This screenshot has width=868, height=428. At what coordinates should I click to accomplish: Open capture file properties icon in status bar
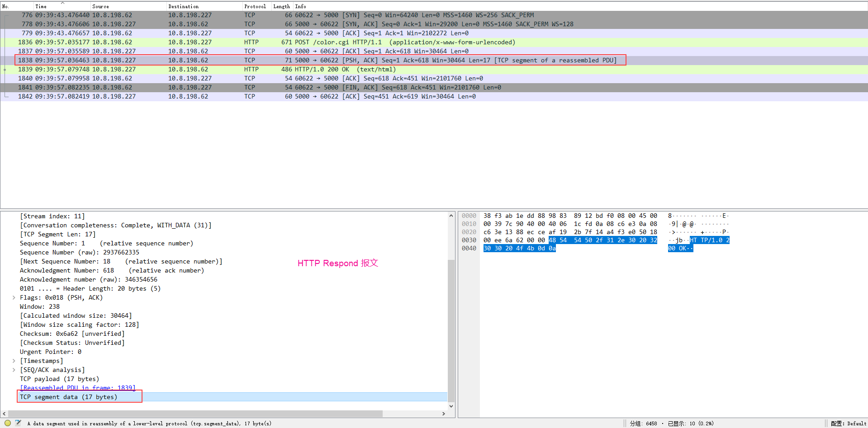click(18, 423)
